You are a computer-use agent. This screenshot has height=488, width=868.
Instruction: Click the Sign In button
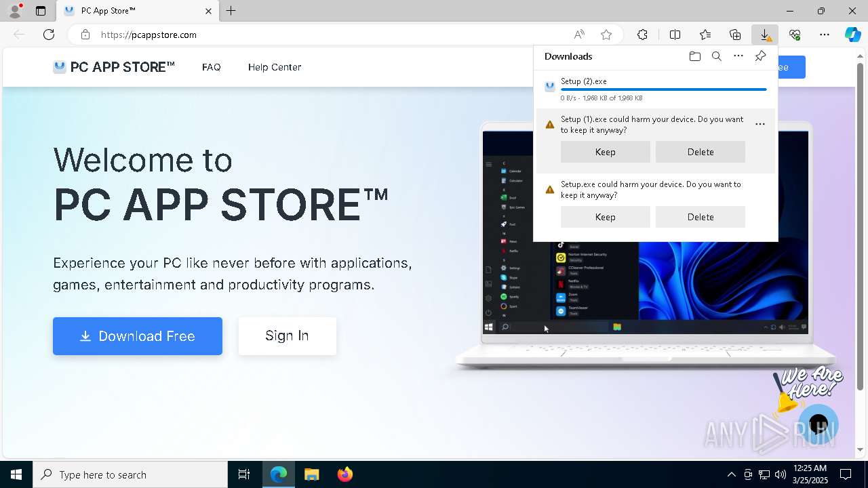click(x=287, y=336)
